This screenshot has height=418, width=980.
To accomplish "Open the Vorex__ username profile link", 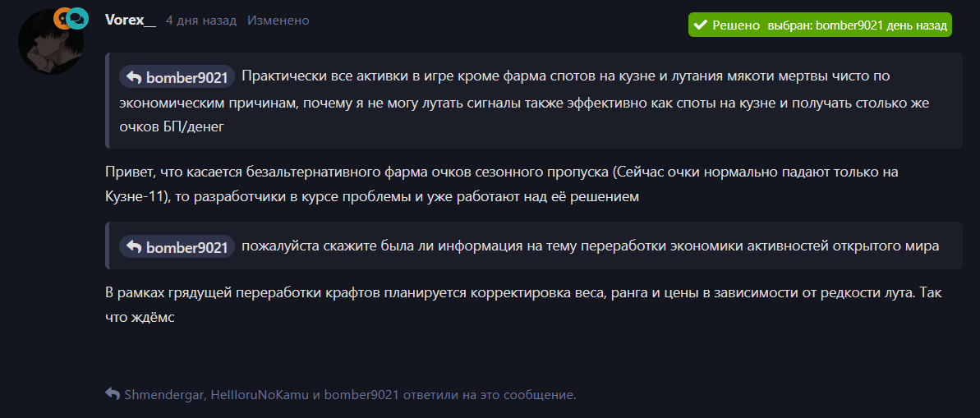I will coord(131,21).
